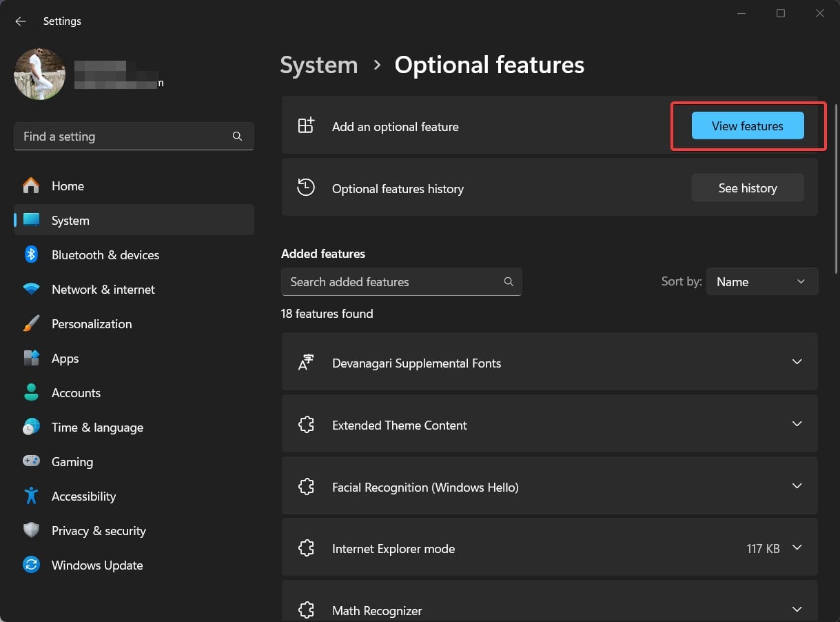Expand the Extended Theme Content entry
This screenshot has height=622, width=840.
(797, 425)
